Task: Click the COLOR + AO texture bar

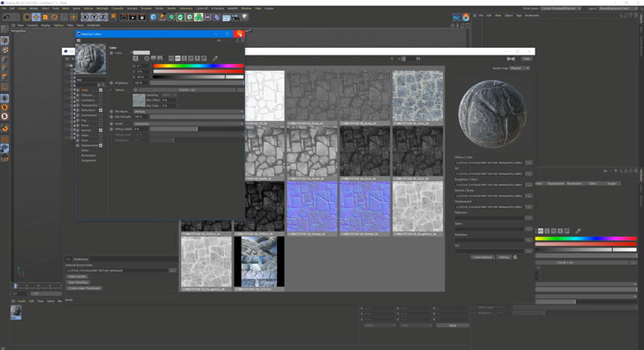Action: [x=187, y=90]
